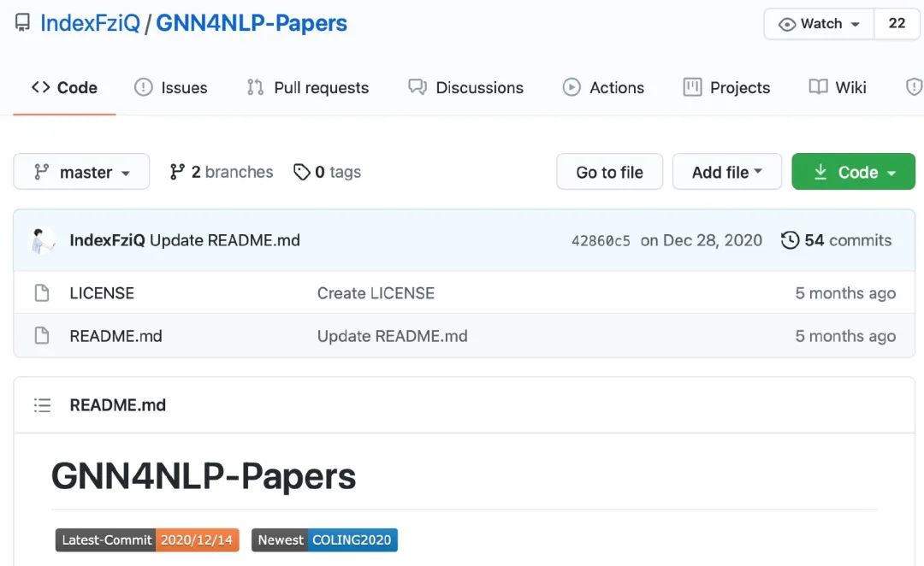The image size is (924, 566).
Task: Open the commit author IndexFziQ link
Action: point(107,240)
